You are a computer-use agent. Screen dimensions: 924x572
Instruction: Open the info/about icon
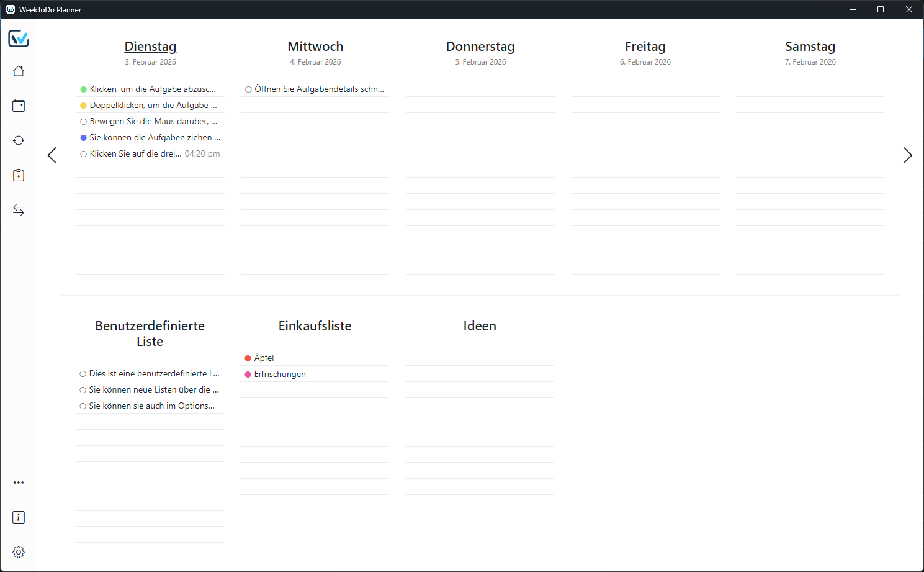coord(19,517)
